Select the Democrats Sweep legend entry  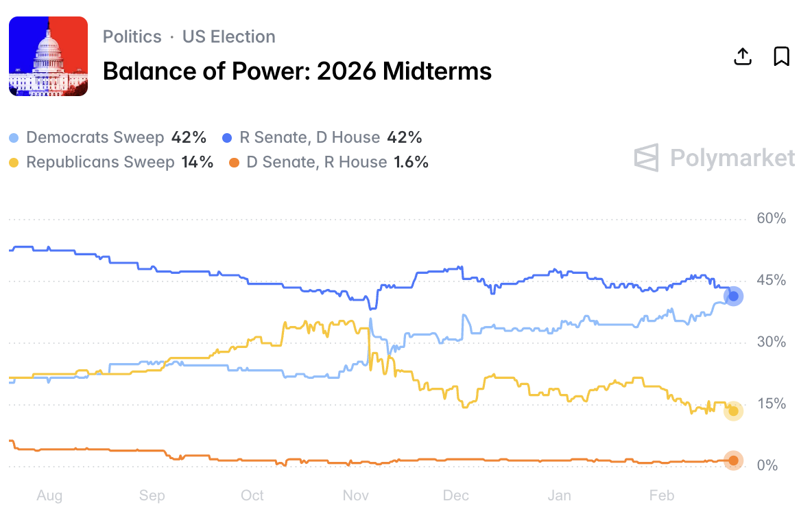[x=95, y=137]
